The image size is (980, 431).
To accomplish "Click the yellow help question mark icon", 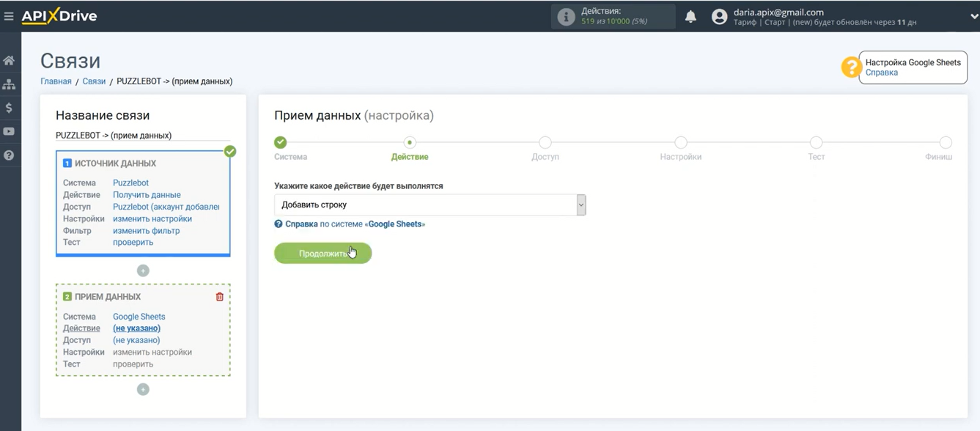I will coord(850,67).
